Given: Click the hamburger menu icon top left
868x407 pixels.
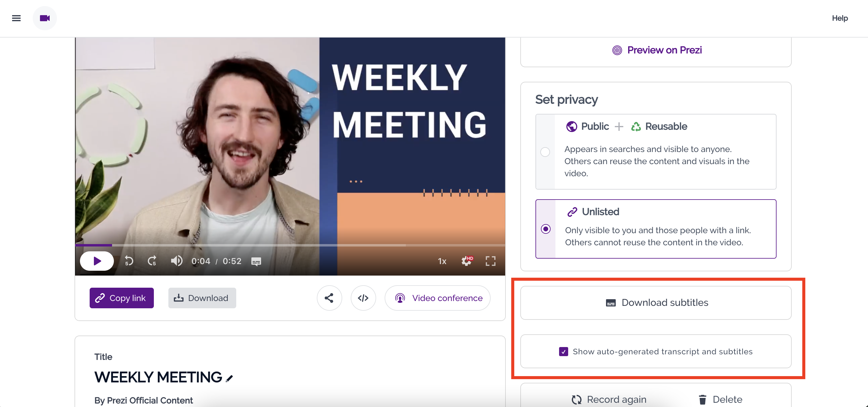Looking at the screenshot, I should [17, 18].
